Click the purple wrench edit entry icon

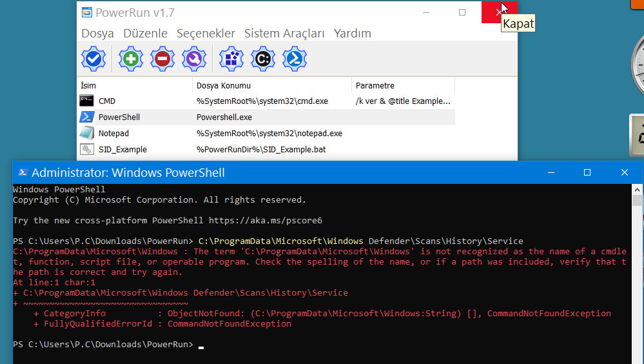[x=194, y=59]
